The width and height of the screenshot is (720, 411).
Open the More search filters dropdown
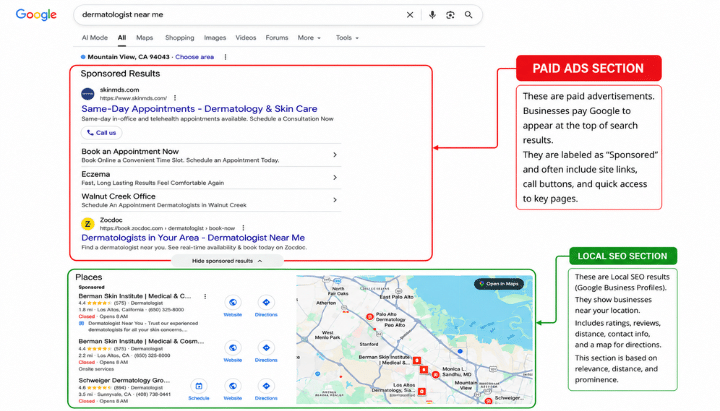pos(309,38)
